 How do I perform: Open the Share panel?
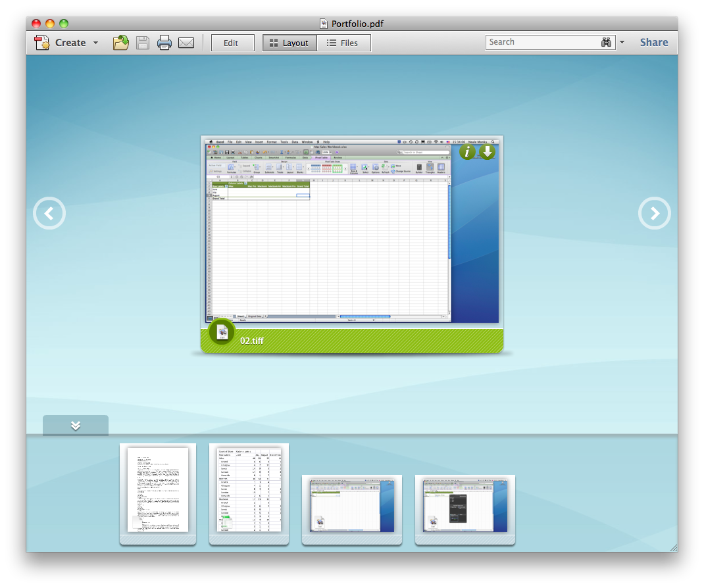click(653, 42)
